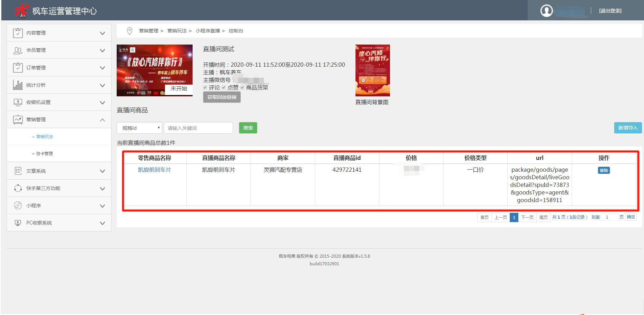
Task: Click the location pin breadcrumb icon
Action: tap(130, 31)
